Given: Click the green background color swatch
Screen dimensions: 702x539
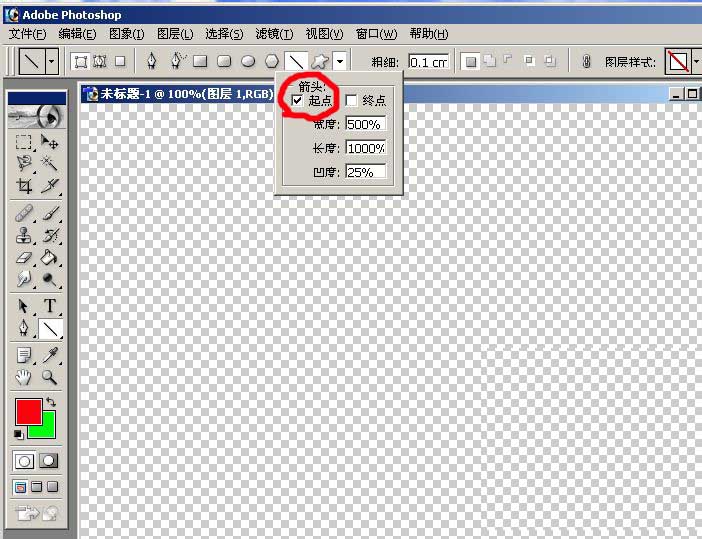Looking at the screenshot, I should pyautogui.click(x=48, y=429).
